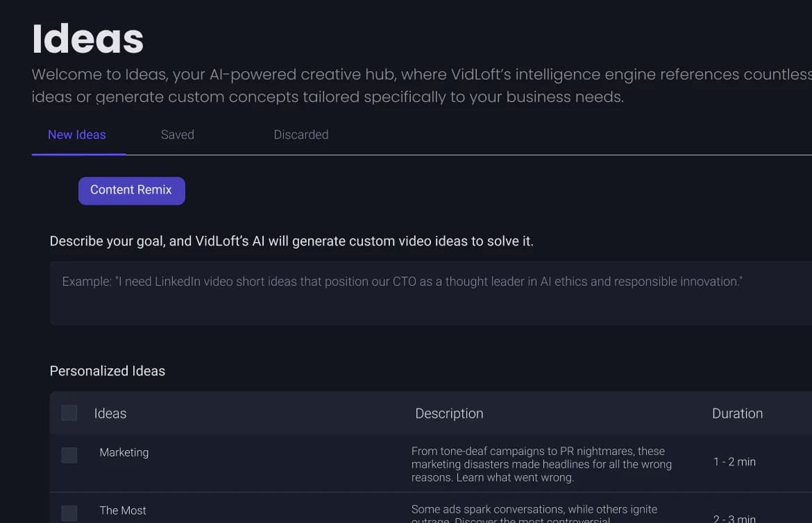This screenshot has height=523, width=812.
Task: Click the Ideas page title
Action: (x=87, y=38)
